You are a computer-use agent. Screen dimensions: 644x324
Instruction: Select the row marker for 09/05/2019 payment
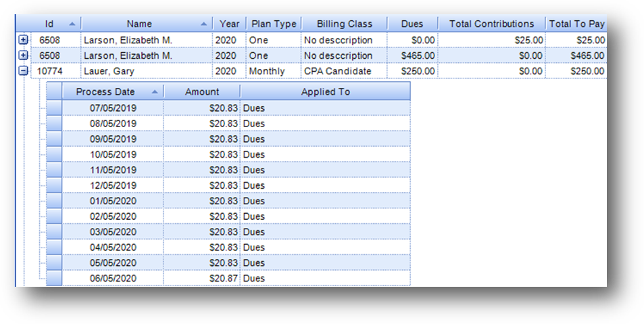coord(54,139)
